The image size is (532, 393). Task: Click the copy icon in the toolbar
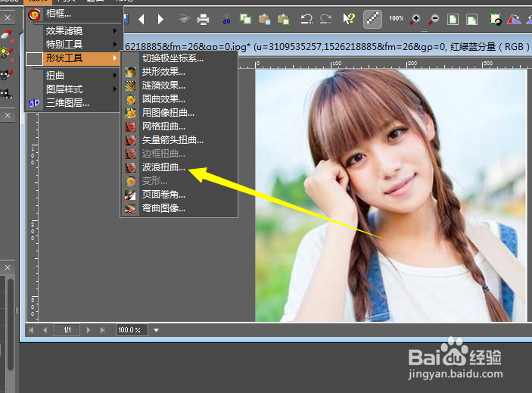point(245,19)
